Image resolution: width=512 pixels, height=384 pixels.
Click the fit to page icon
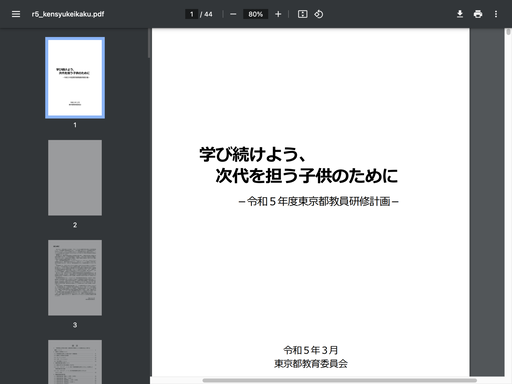[x=302, y=14]
